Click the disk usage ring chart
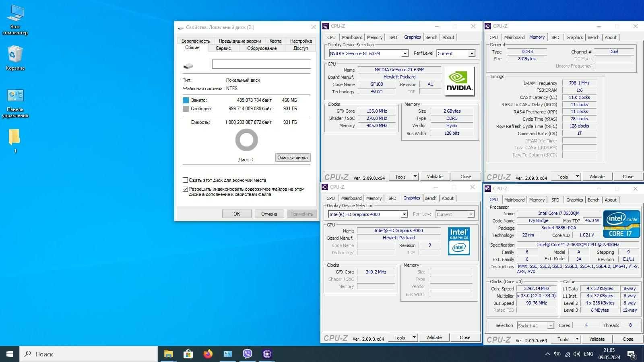 pyautogui.click(x=246, y=140)
